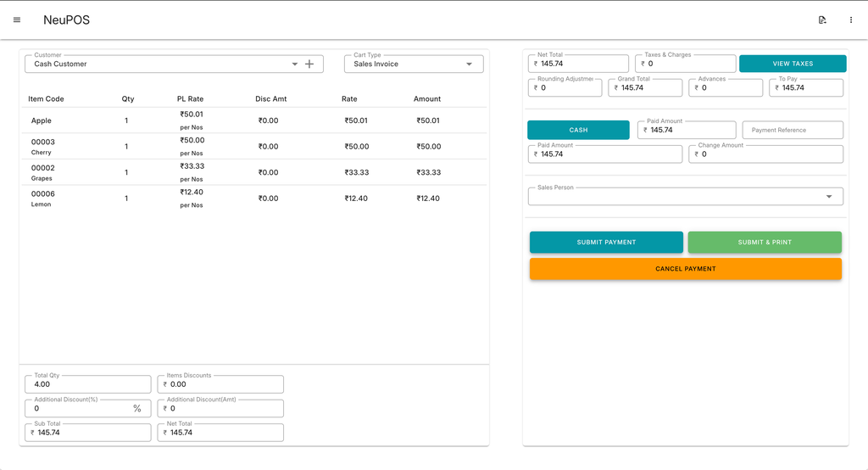Click the wide Paid Amount field below CASH

[x=605, y=154]
